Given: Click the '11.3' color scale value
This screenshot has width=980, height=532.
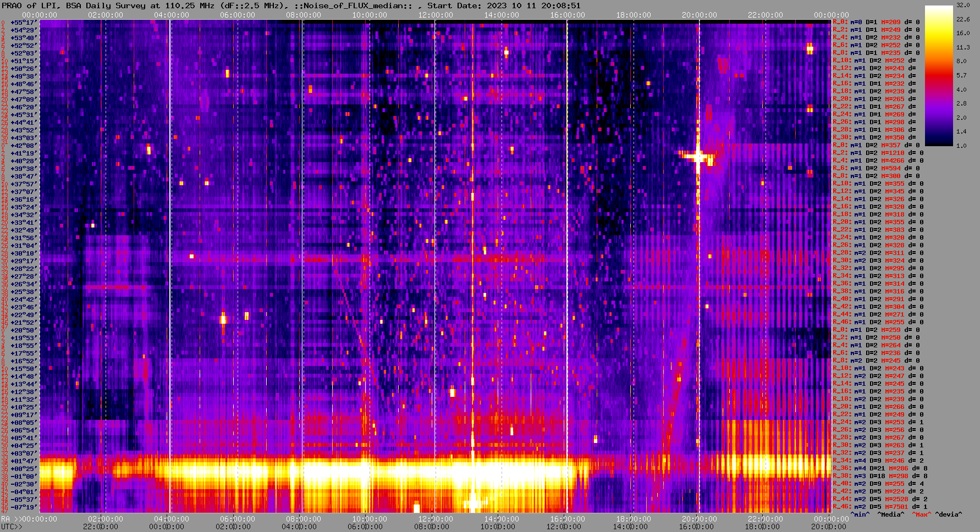Looking at the screenshot, I should point(963,47).
